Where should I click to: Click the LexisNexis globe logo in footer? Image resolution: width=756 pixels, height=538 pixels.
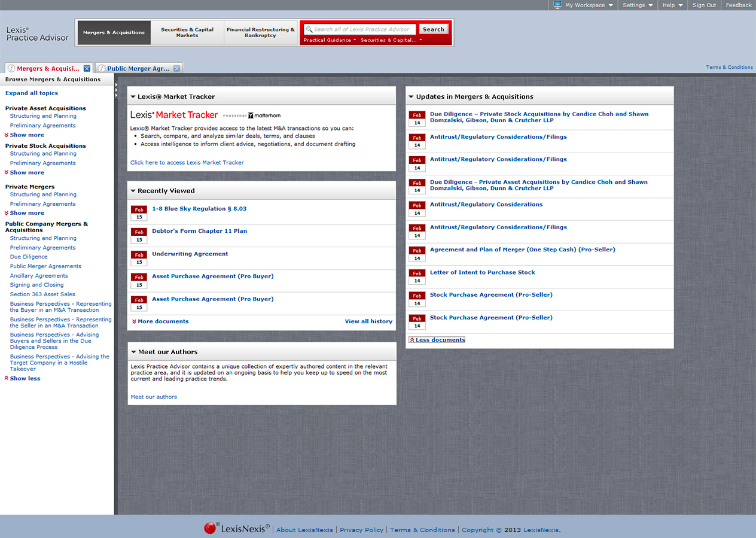tap(210, 528)
